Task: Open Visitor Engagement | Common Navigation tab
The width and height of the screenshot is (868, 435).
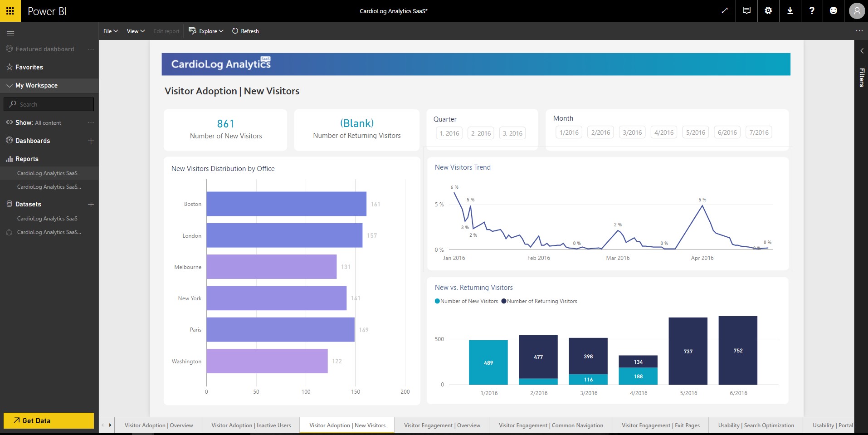Action: point(551,425)
